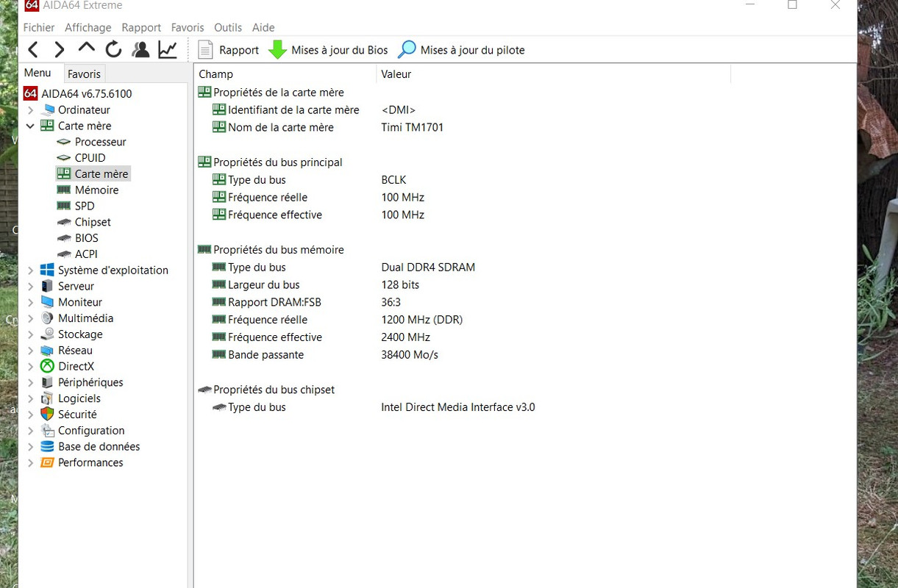The width and height of the screenshot is (898, 588).
Task: Open Mises à jour du Bios
Action: click(328, 50)
